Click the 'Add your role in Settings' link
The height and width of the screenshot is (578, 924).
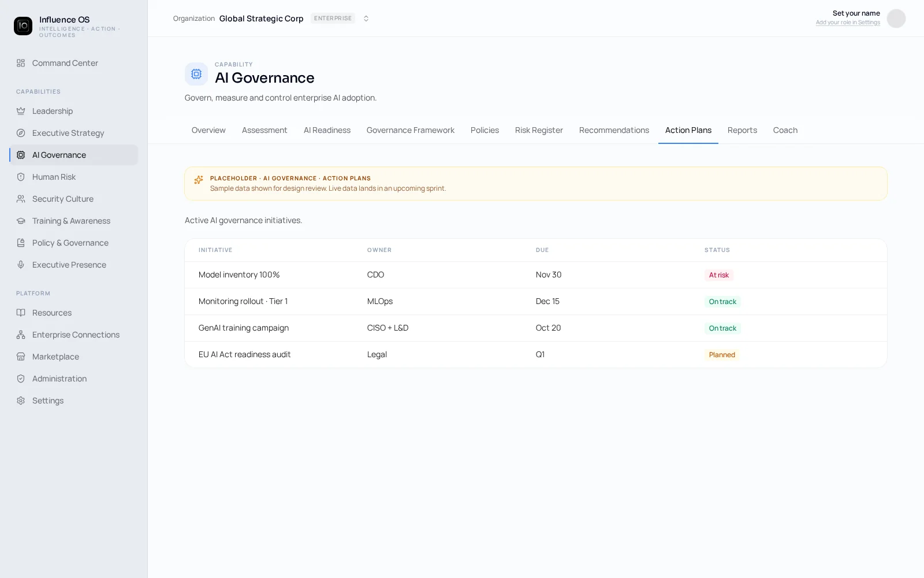848,23
